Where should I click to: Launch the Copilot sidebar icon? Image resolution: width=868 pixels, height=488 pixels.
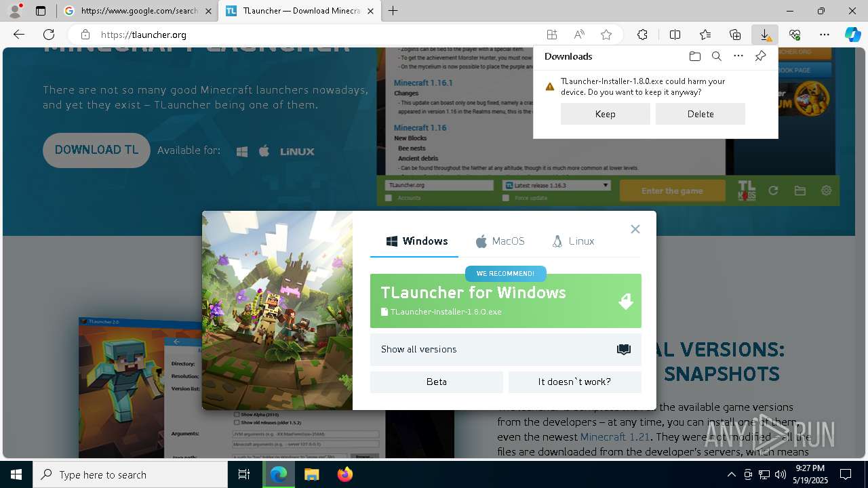pyautogui.click(x=852, y=35)
